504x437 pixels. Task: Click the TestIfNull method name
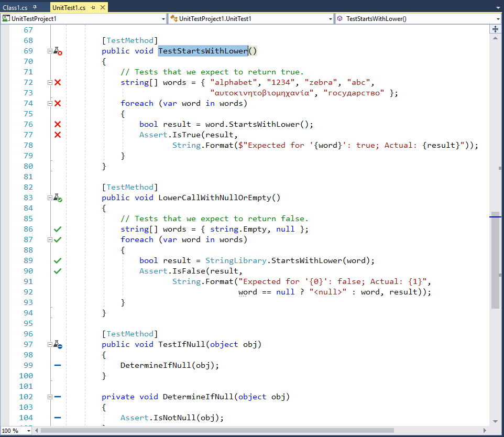(182, 344)
